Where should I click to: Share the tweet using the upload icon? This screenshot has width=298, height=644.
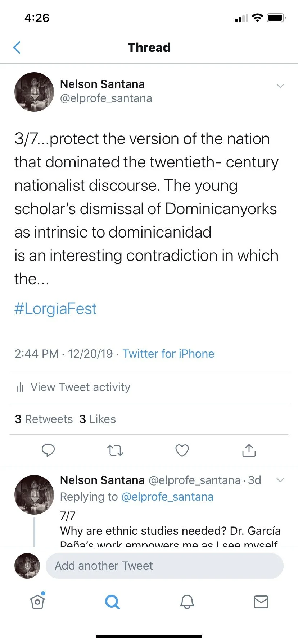coord(249,450)
